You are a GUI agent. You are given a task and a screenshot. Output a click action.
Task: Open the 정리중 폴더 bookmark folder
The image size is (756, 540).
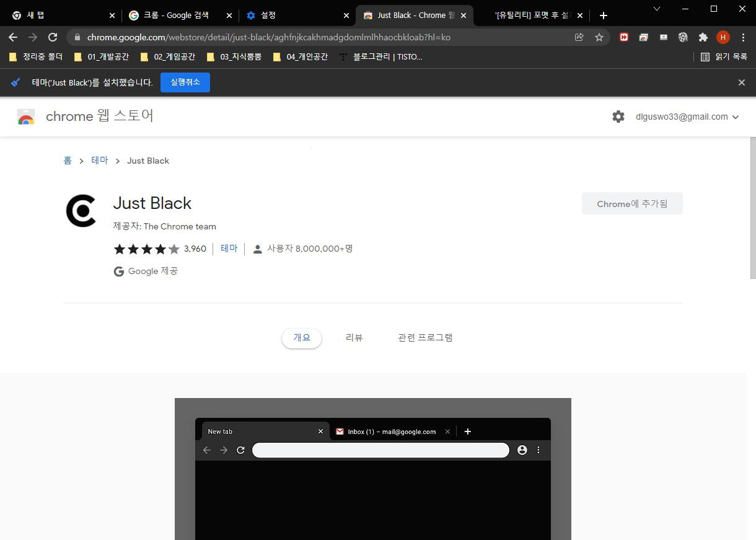(x=36, y=56)
